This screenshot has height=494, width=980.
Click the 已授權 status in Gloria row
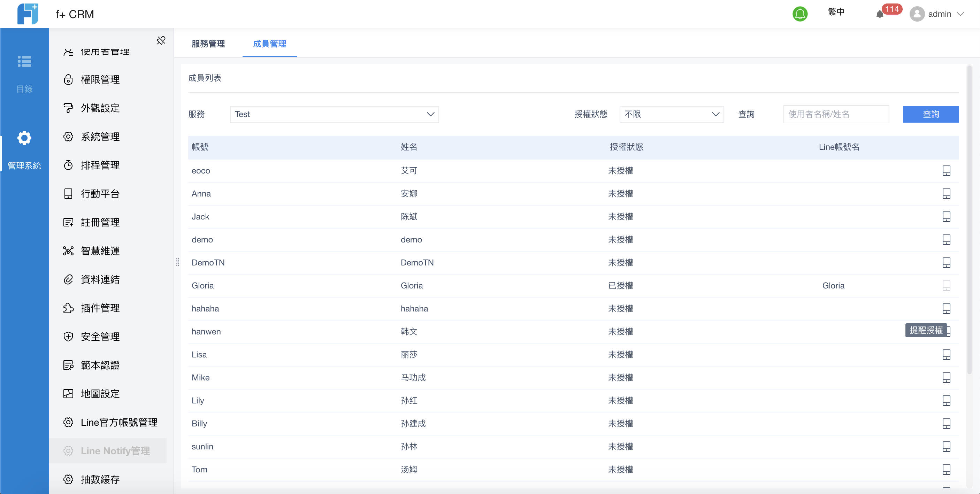pos(620,286)
